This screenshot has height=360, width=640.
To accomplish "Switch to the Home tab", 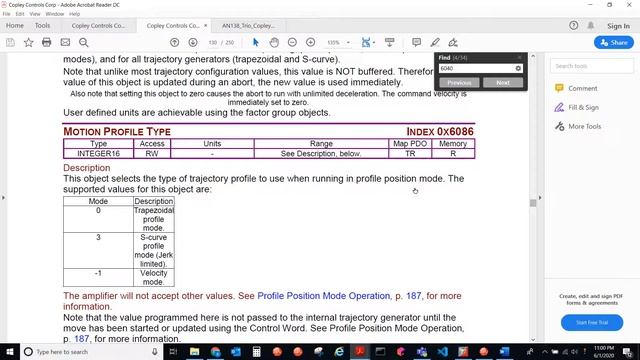I will [15, 26].
